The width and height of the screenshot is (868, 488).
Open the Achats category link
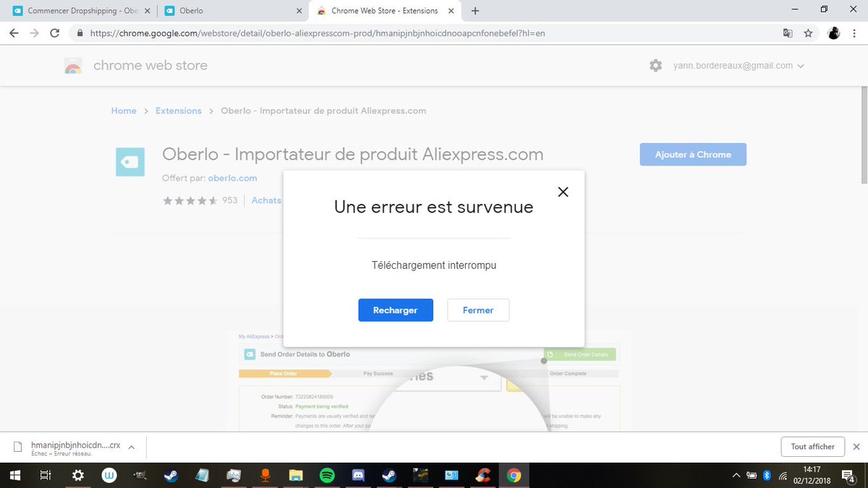tap(266, 200)
